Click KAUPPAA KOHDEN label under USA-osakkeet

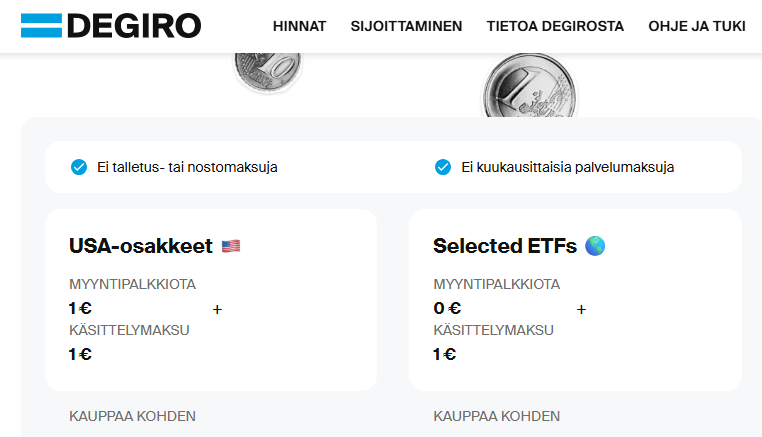click(132, 416)
